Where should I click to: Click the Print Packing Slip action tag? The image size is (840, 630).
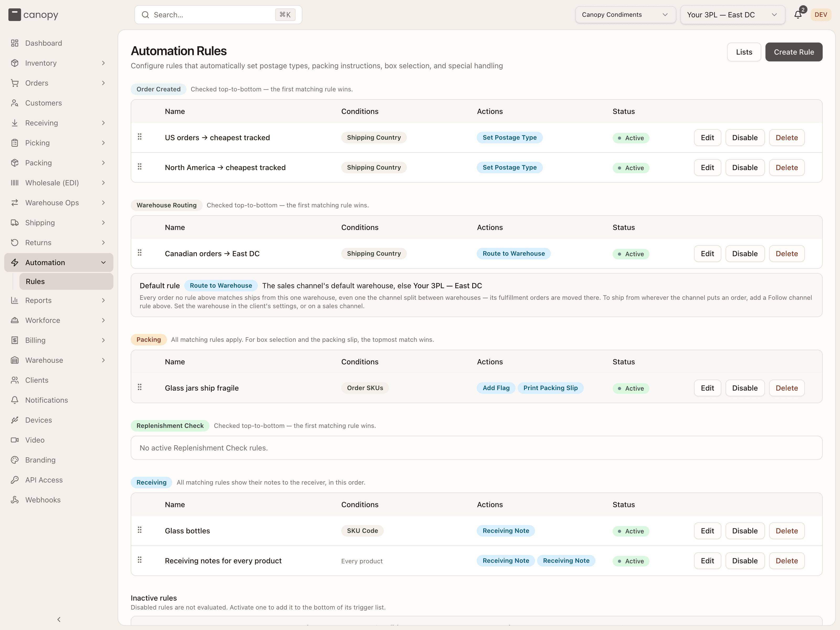[550, 388]
